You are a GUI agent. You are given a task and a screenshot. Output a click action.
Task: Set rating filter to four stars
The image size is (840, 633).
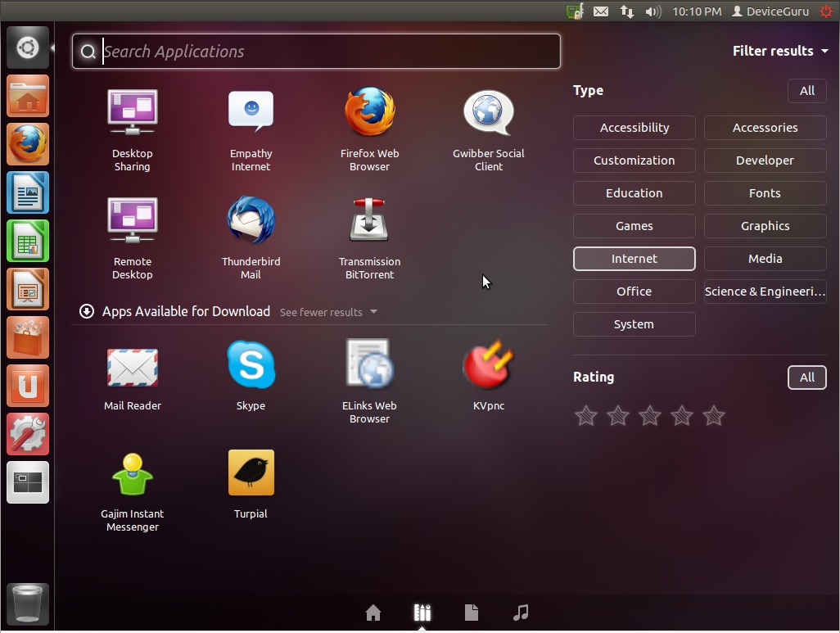click(682, 415)
